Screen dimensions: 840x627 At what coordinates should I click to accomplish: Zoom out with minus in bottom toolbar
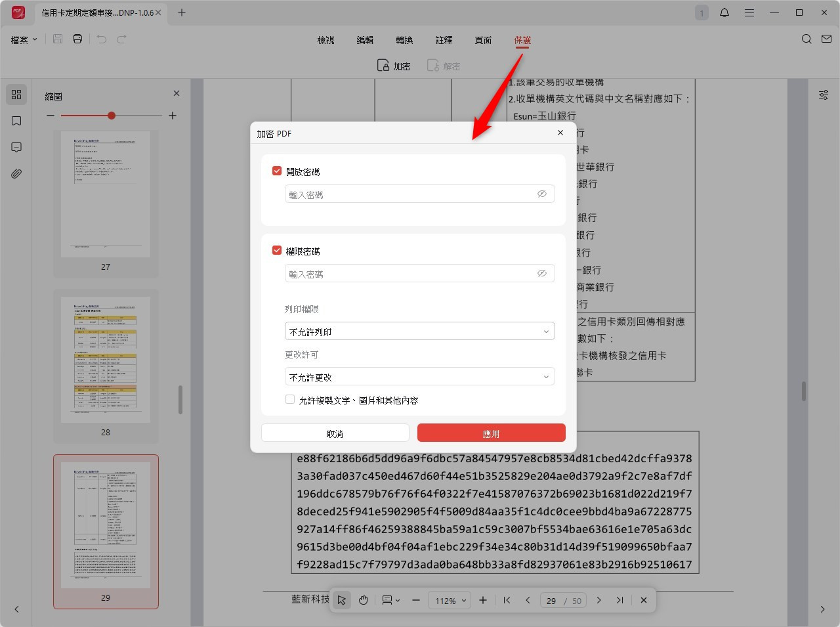pyautogui.click(x=415, y=600)
